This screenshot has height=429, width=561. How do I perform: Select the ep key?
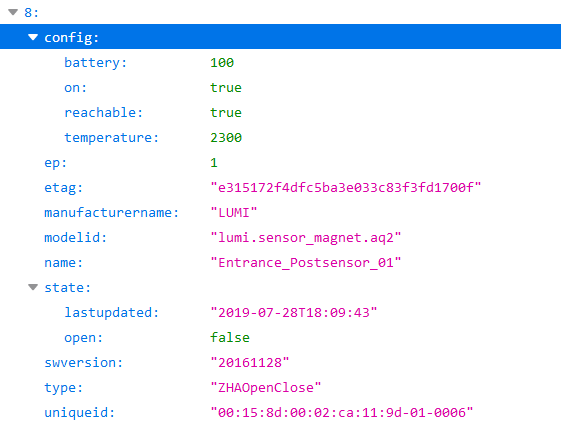coord(55,163)
